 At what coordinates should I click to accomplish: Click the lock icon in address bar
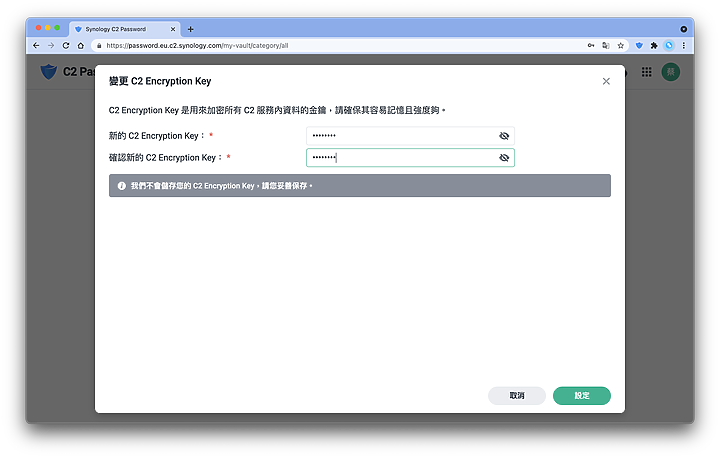(99, 45)
